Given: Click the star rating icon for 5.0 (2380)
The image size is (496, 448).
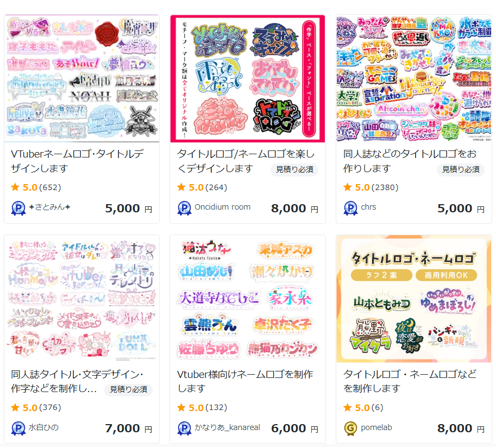Looking at the screenshot, I should tap(347, 187).
